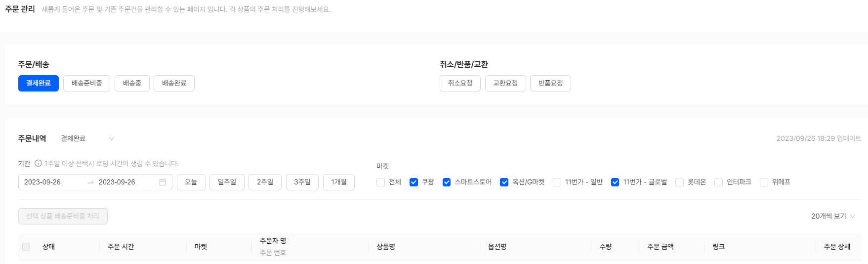Expand the 결제완료 order history dropdown
The image size is (868, 264).
tap(87, 138)
